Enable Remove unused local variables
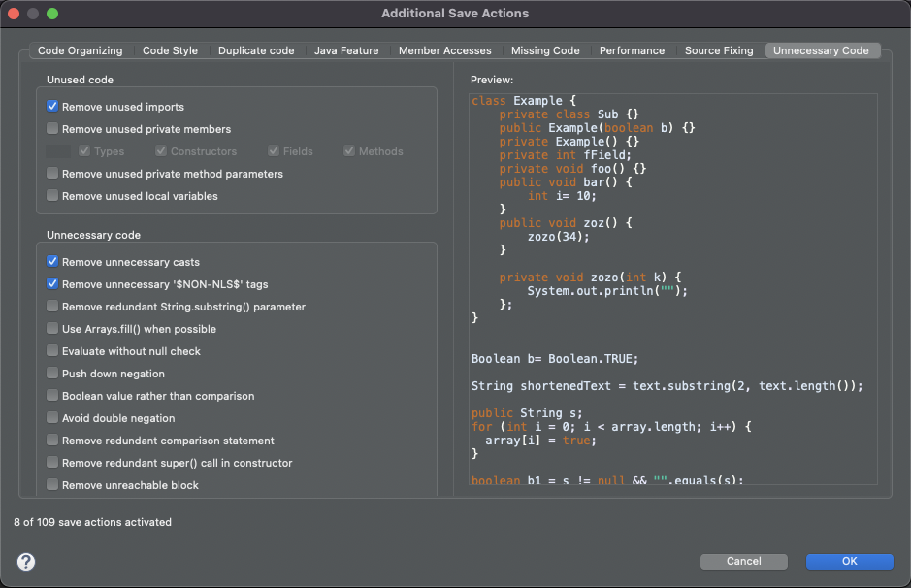This screenshot has width=911, height=588. click(x=52, y=195)
